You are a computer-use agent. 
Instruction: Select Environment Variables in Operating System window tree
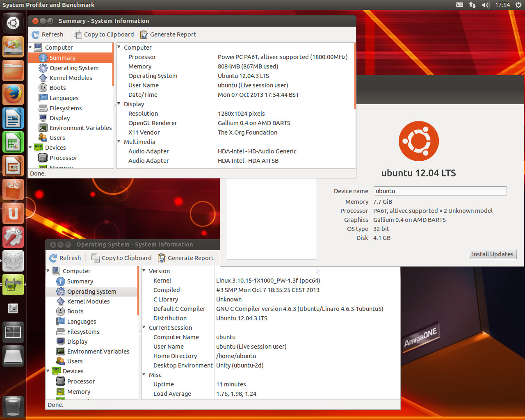92,352
